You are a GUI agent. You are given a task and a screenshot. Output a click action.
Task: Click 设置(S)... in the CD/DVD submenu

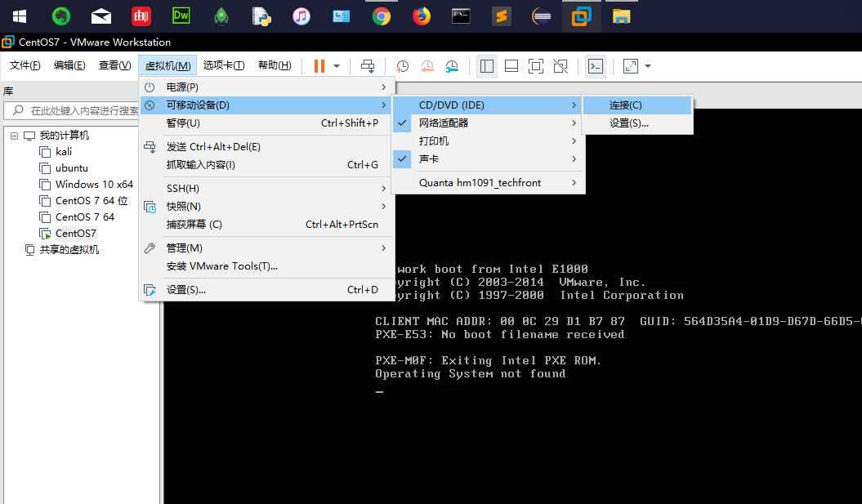click(637, 123)
